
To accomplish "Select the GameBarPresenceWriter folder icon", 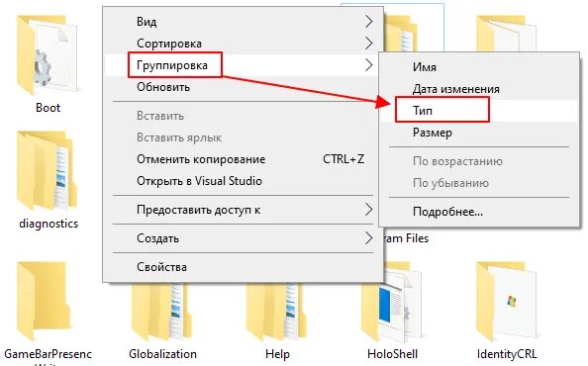I will pos(44,302).
